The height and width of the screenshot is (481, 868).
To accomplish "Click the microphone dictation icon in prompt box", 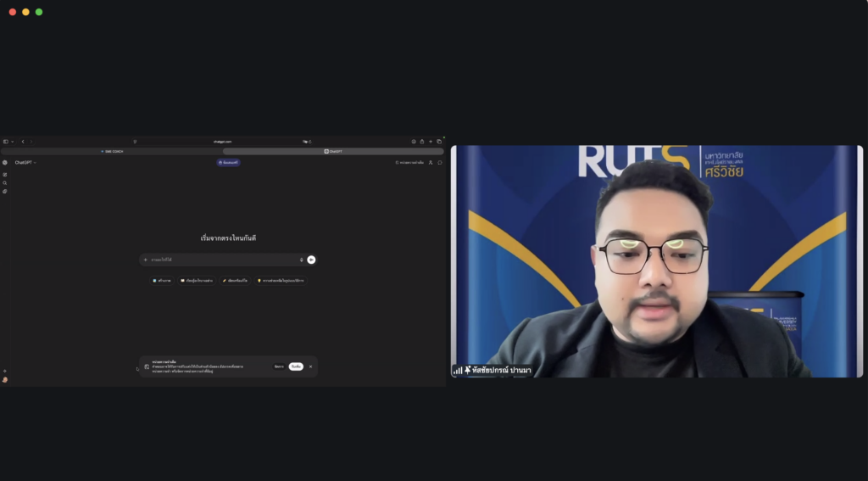I will click(301, 260).
